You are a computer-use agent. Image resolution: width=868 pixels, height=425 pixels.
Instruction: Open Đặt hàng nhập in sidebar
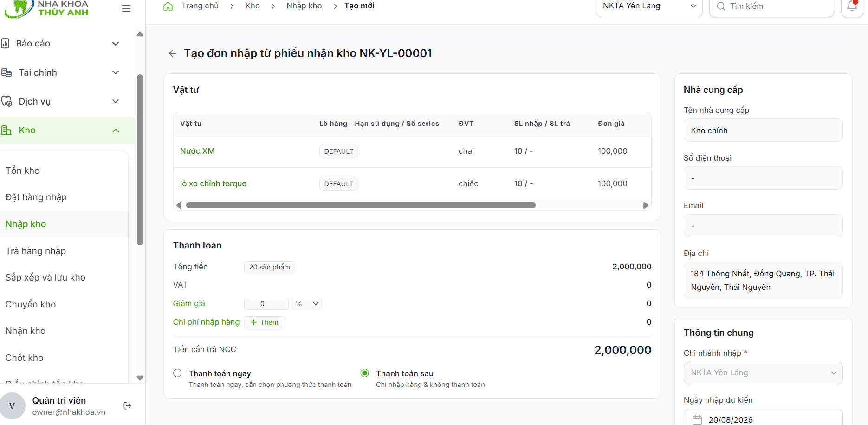coord(36,197)
